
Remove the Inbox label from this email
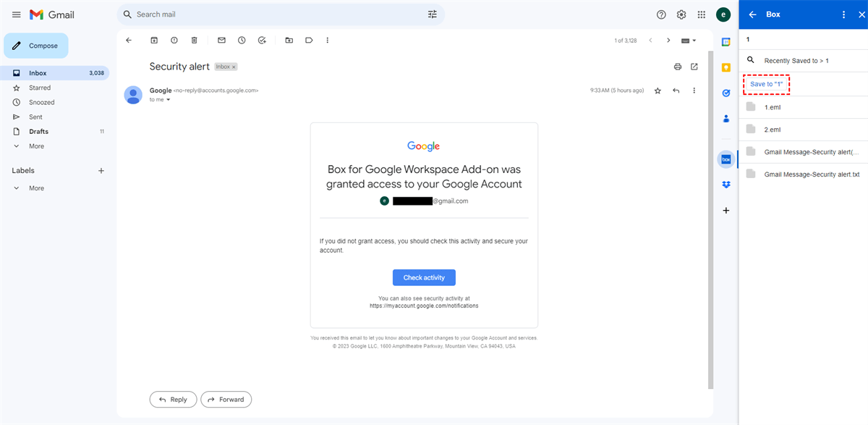pos(234,67)
